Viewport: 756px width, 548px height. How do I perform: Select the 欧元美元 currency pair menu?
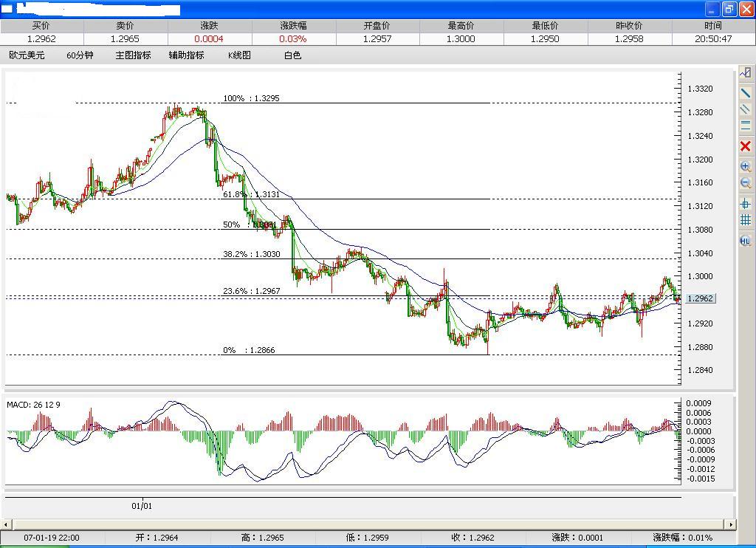[x=27, y=55]
